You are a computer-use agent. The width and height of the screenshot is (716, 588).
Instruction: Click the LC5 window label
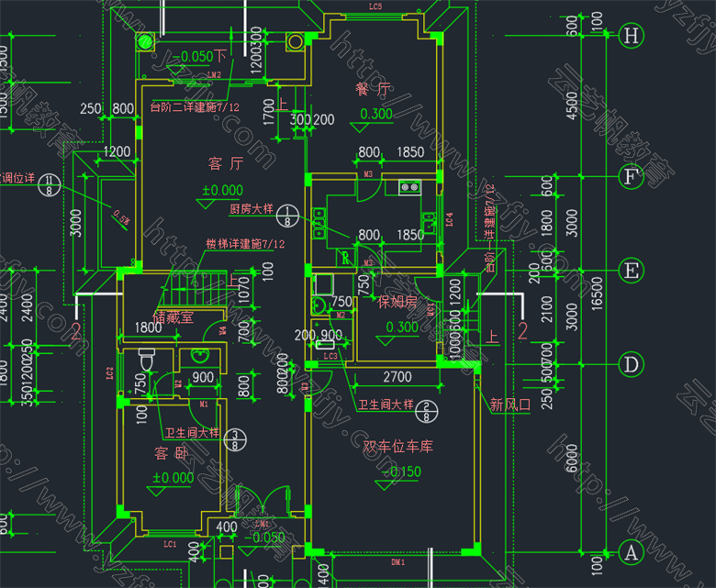[375, 6]
